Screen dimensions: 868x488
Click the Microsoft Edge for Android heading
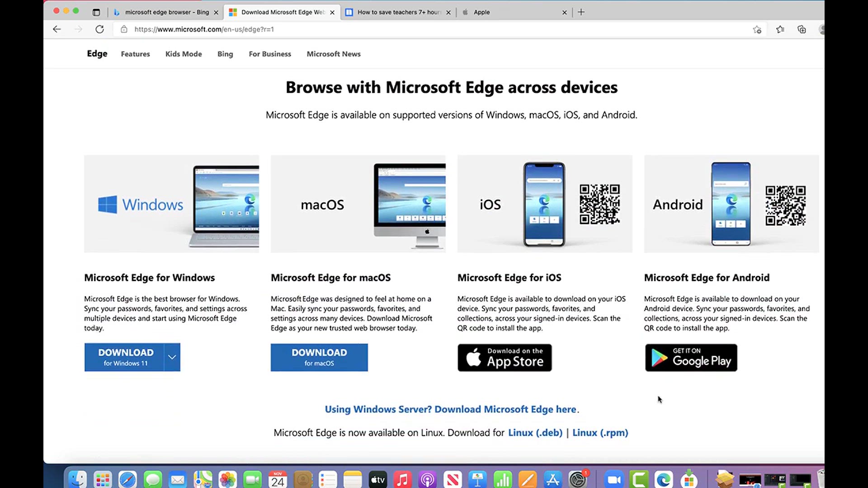(x=707, y=277)
